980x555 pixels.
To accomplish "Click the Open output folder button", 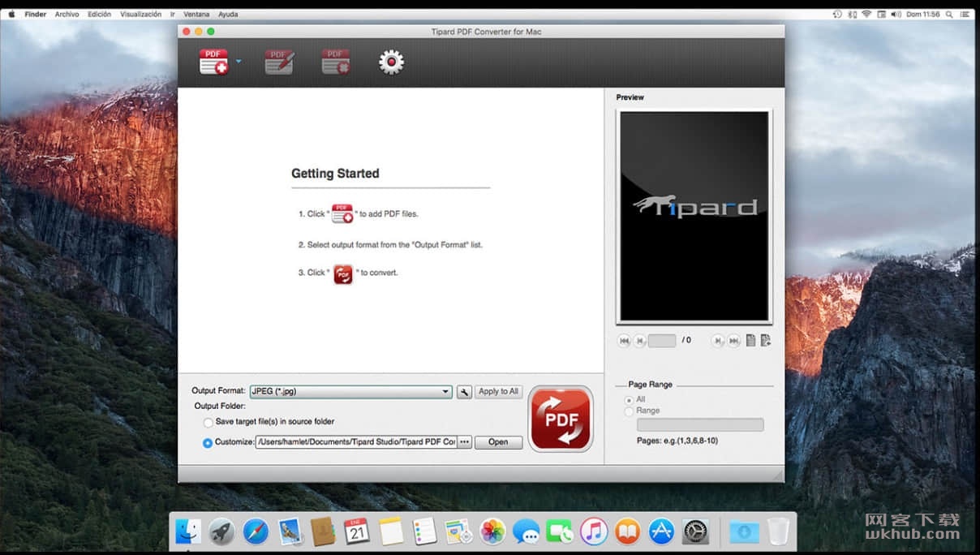I will (x=498, y=442).
